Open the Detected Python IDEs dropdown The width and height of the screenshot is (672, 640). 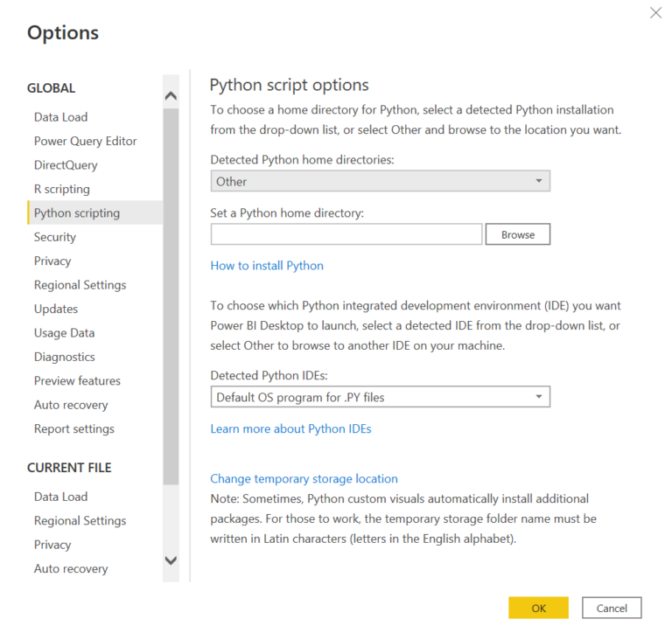380,398
